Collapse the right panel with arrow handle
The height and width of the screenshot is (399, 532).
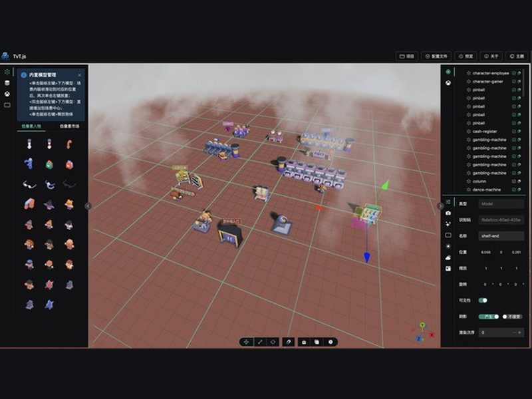pyautogui.click(x=440, y=206)
